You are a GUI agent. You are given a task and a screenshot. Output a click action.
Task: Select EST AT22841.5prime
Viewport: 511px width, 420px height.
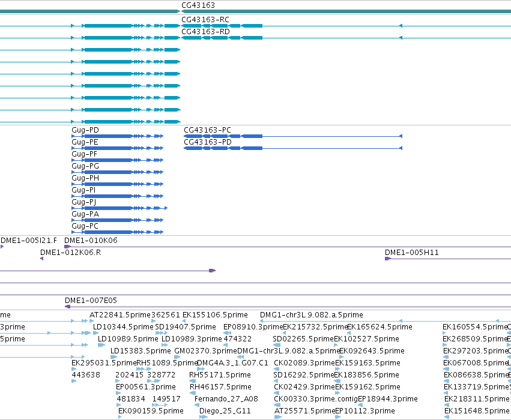[x=120, y=315]
